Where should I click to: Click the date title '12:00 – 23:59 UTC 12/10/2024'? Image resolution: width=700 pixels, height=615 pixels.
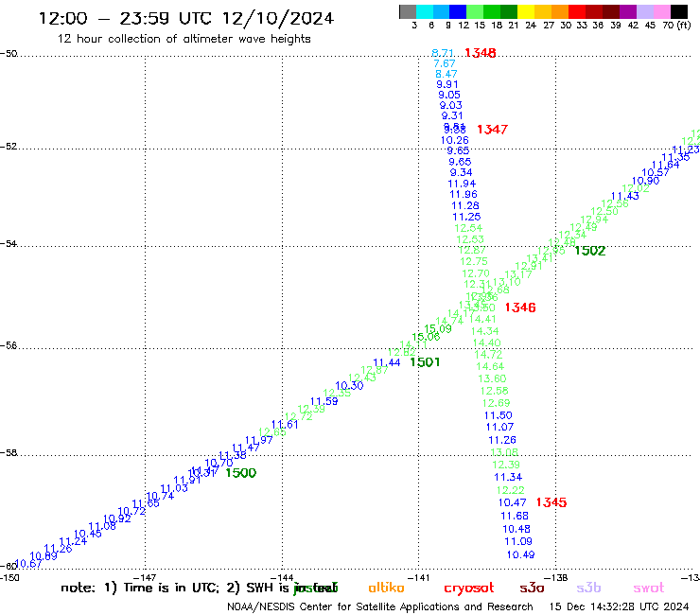(x=186, y=18)
